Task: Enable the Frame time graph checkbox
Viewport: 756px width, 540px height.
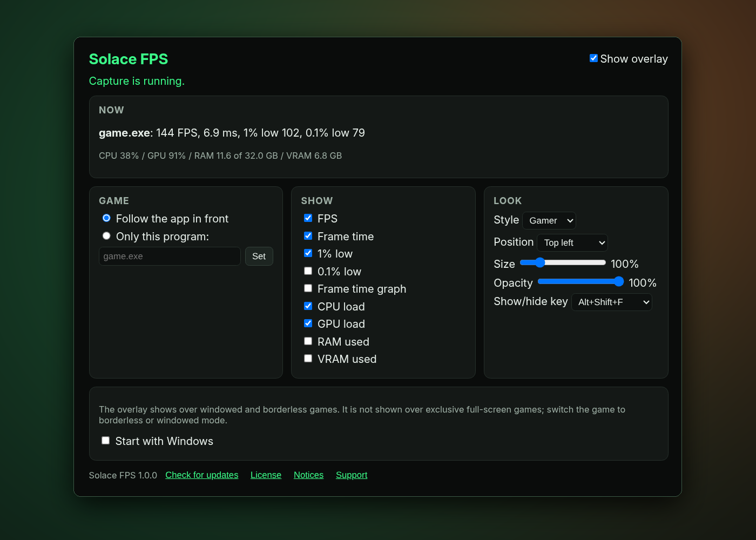Action: point(308,288)
